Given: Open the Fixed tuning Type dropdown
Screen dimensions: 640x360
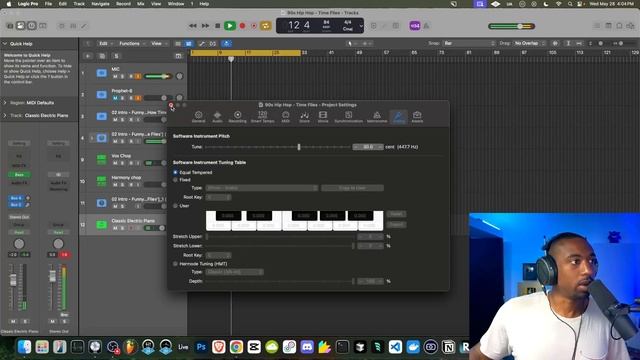Looking at the screenshot, I should [262, 188].
